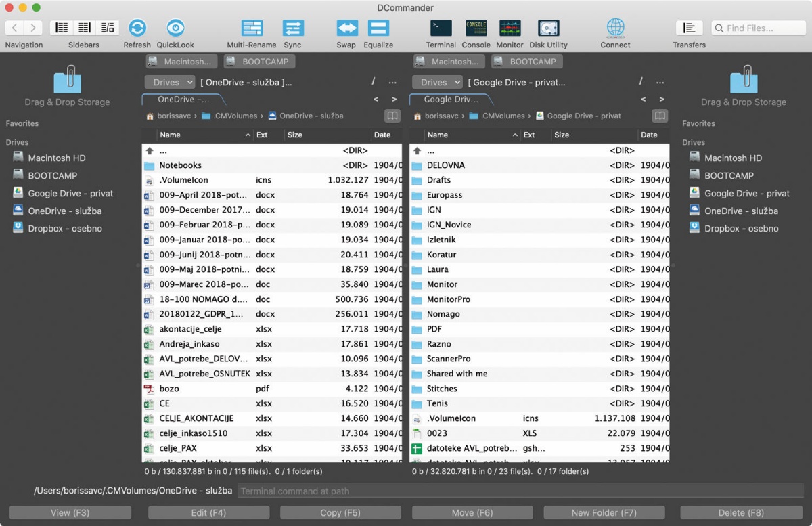Focus the Find Files search field
The height and width of the screenshot is (526, 812).
click(x=758, y=28)
